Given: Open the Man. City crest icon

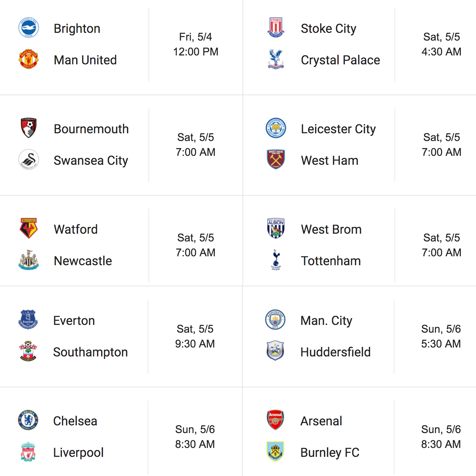Looking at the screenshot, I should [275, 320].
